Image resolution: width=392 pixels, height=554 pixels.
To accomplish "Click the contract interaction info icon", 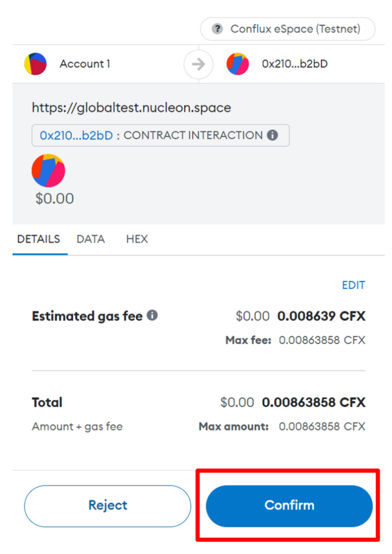I will [x=272, y=135].
